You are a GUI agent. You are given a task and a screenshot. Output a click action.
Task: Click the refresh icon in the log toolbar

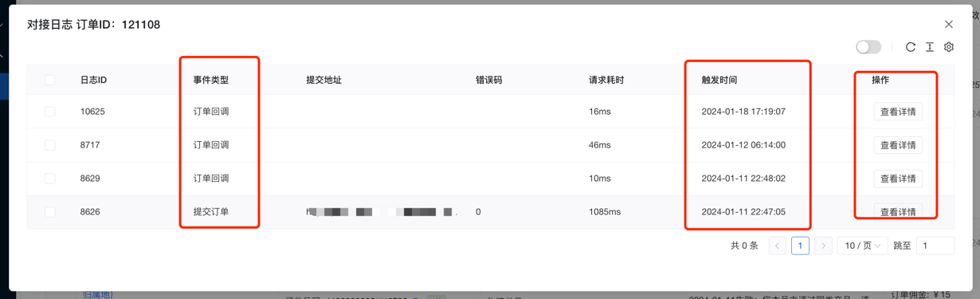pos(911,47)
